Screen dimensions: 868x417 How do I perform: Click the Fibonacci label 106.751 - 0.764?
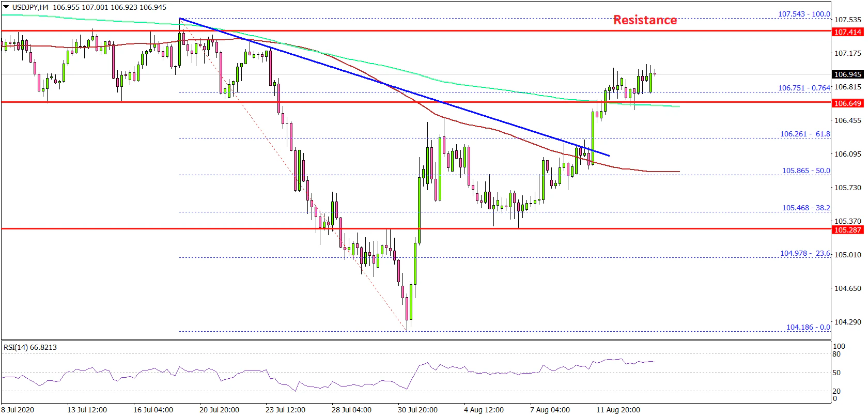coord(804,88)
